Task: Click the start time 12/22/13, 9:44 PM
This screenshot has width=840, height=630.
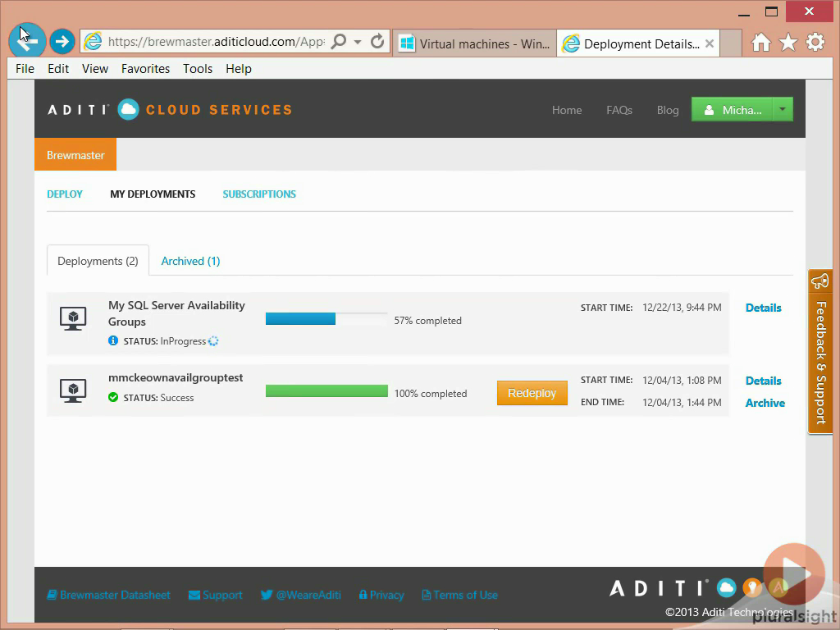Action: tap(682, 308)
